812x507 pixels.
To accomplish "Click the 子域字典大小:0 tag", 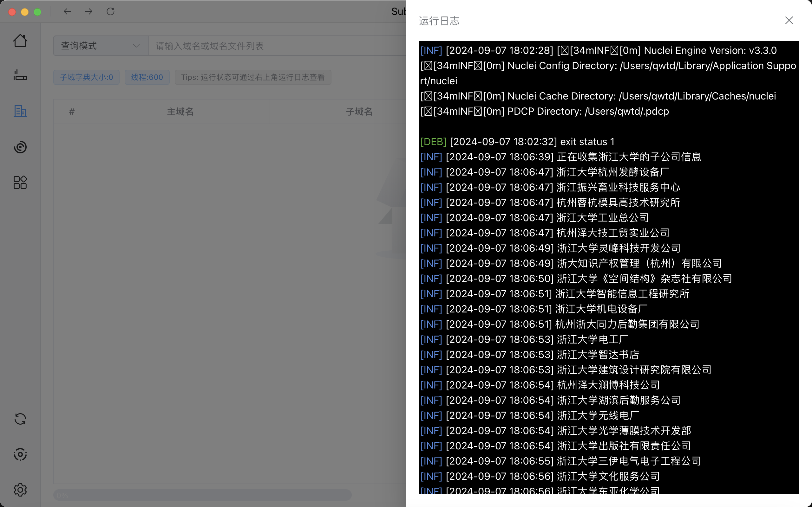I will point(86,77).
